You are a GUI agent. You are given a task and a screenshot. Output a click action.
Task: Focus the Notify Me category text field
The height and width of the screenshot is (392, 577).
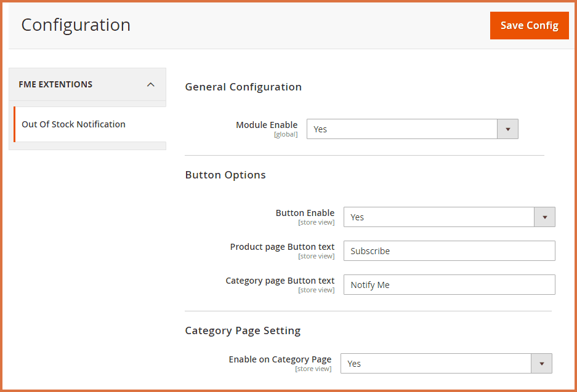click(449, 285)
